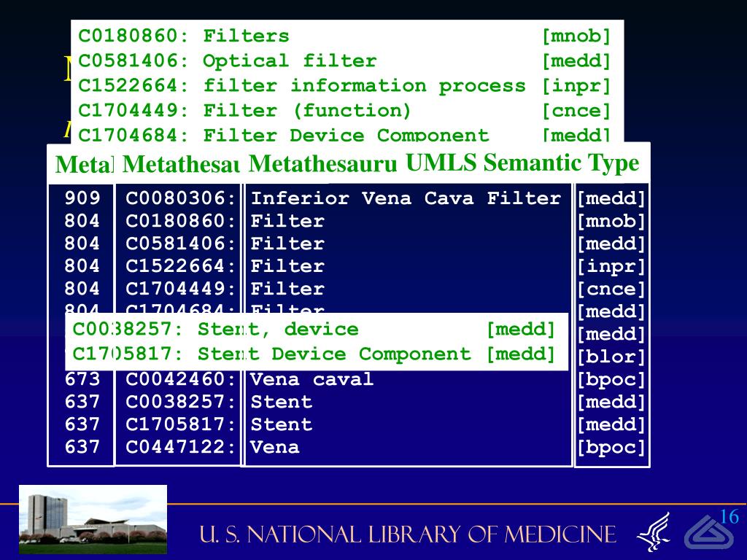The height and width of the screenshot is (560, 747).
Task: Click 'Filter Device Component' entry
Action: click(x=347, y=135)
